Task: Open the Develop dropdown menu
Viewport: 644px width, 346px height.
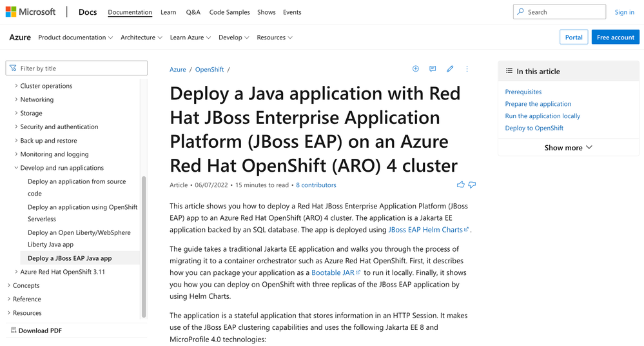Action: tap(234, 37)
